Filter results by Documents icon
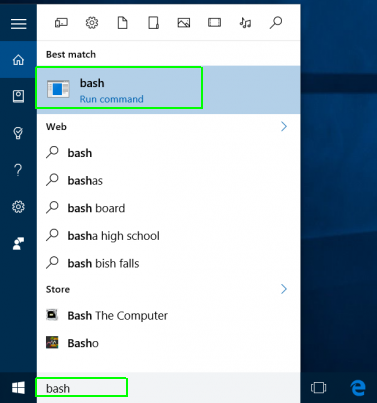 point(122,23)
